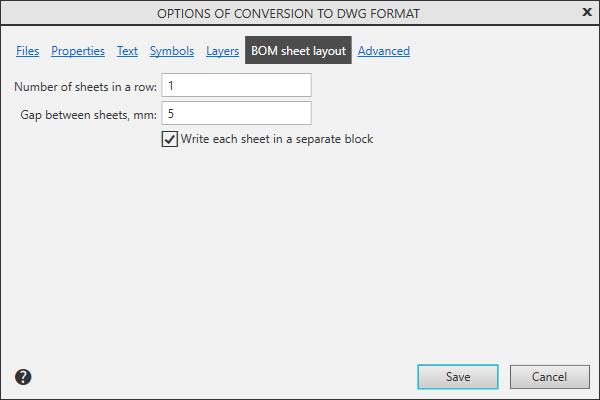Click the 'Gap between sheets, mm:' label

88,115
